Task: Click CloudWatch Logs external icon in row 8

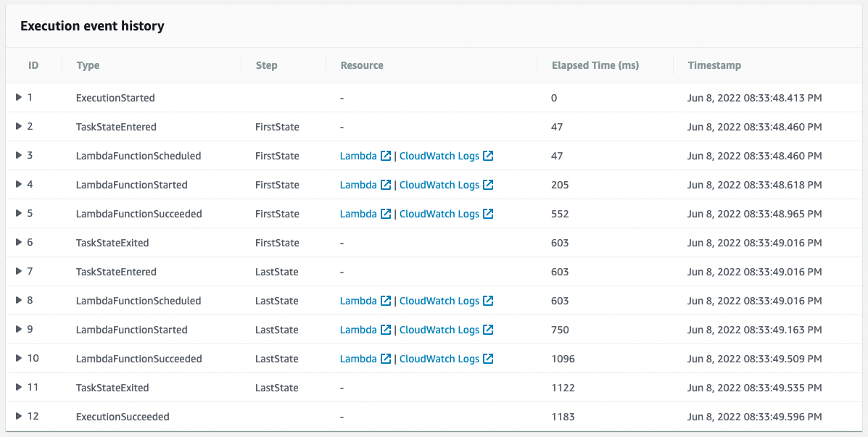Action: tap(488, 301)
